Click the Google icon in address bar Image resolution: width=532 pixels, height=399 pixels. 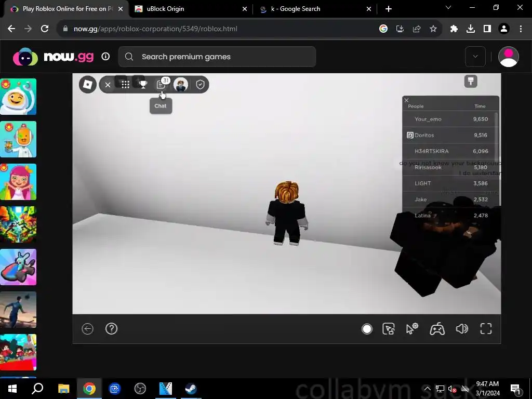coord(383,29)
